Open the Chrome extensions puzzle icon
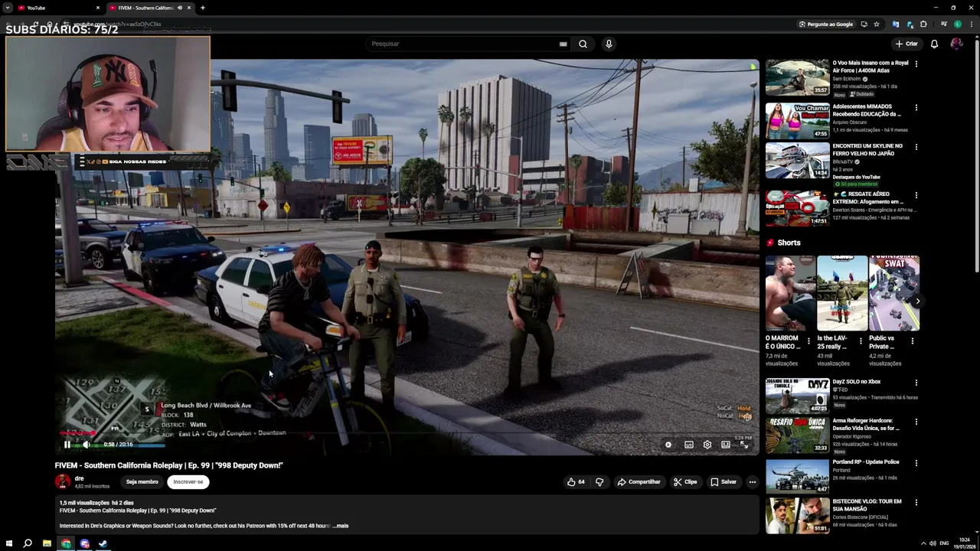The width and height of the screenshot is (980, 551). 923,24
